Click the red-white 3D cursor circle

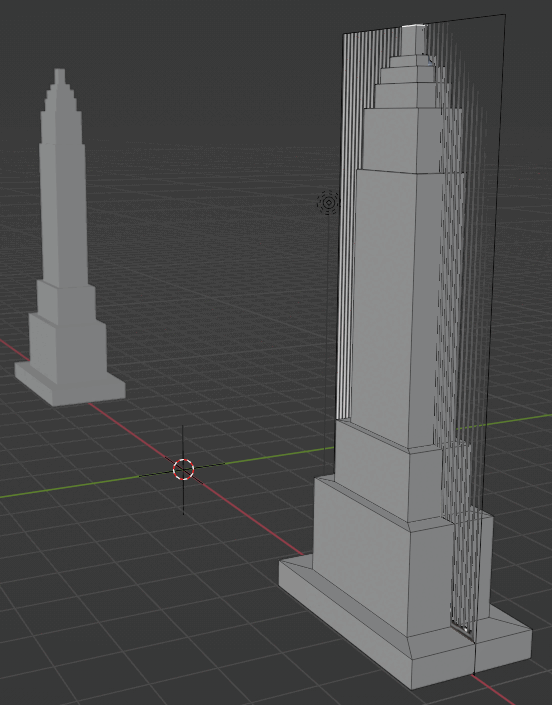coord(183,469)
